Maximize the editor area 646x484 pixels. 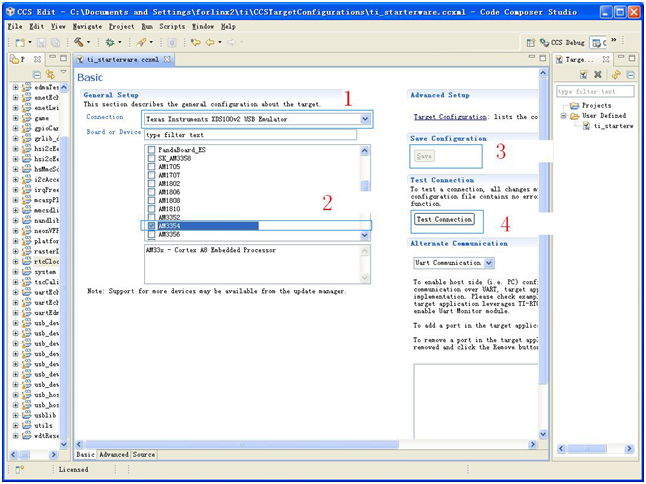[x=543, y=58]
